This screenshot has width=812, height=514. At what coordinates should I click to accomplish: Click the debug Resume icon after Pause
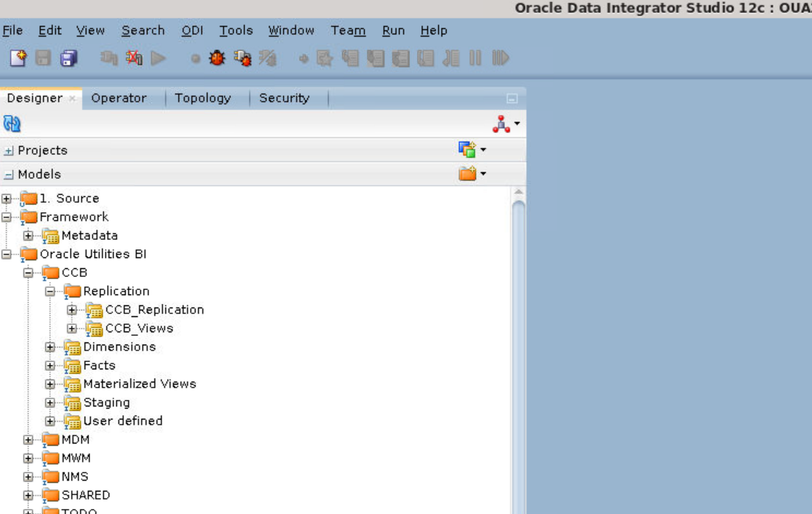pyautogui.click(x=501, y=58)
